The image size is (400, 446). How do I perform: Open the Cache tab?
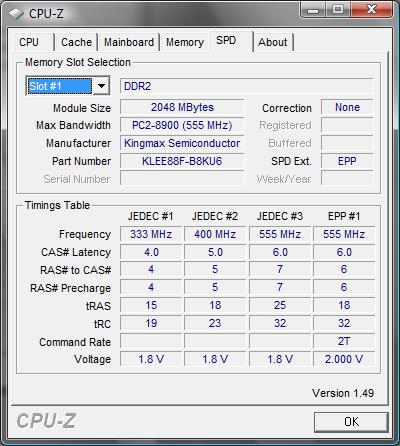pos(76,42)
